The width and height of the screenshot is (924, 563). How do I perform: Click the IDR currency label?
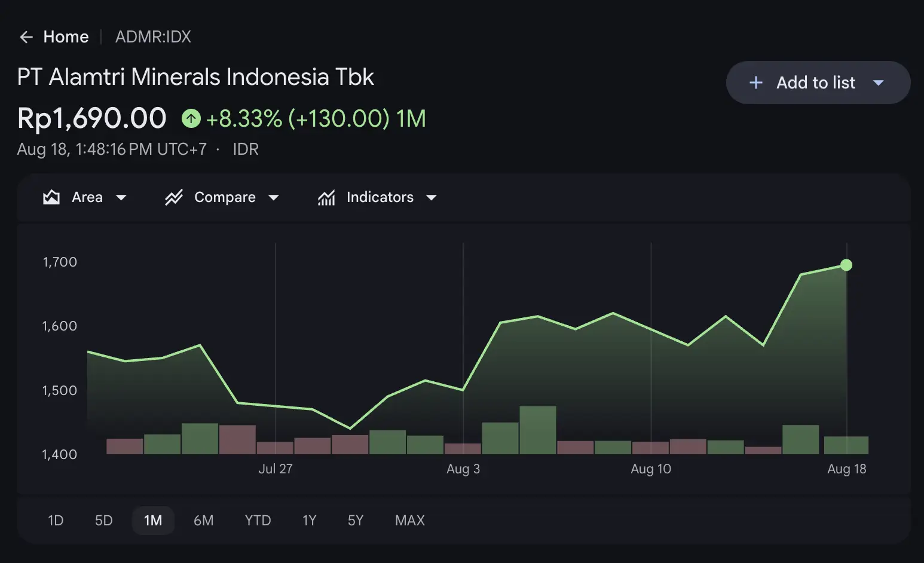pos(246,149)
